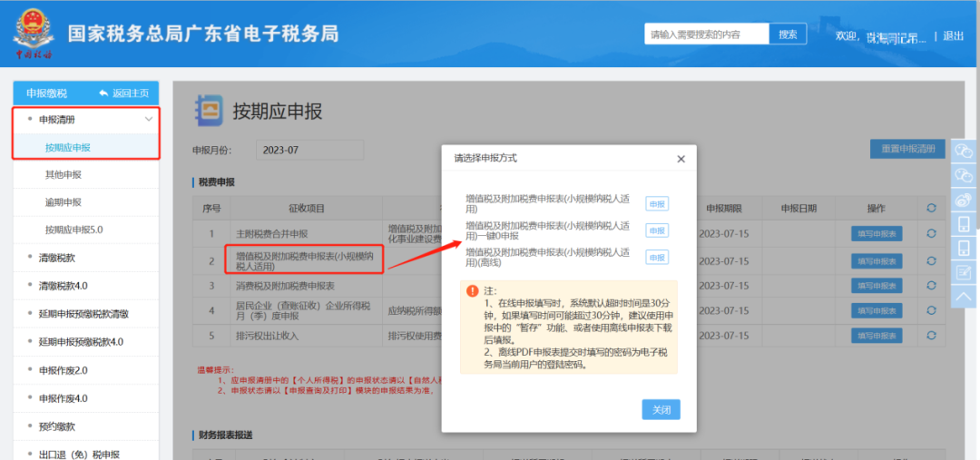The width and height of the screenshot is (980, 460).
Task: Click 居民企业（查账征收）企业所得税 cell
Action: 307,310
